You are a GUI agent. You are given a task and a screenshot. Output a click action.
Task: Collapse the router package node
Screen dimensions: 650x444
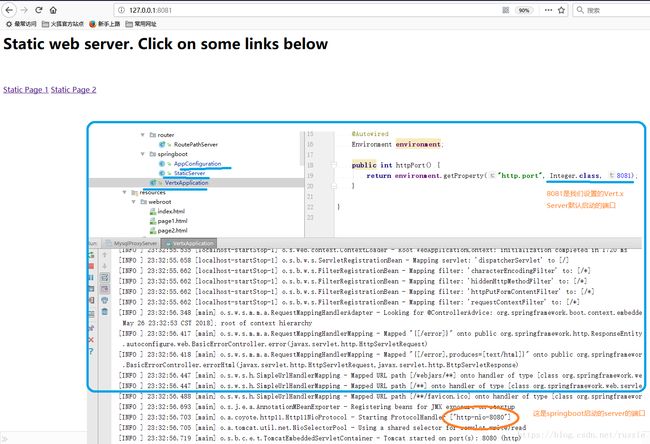142,135
